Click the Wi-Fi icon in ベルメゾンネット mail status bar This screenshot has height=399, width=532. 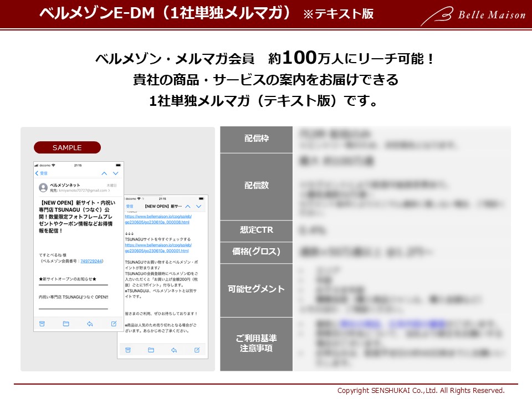click(x=53, y=165)
